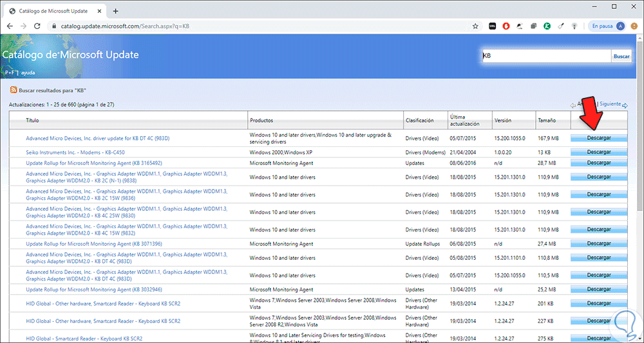The image size is (644, 343).
Task: Open the P+F link in header
Action: click(x=10, y=72)
